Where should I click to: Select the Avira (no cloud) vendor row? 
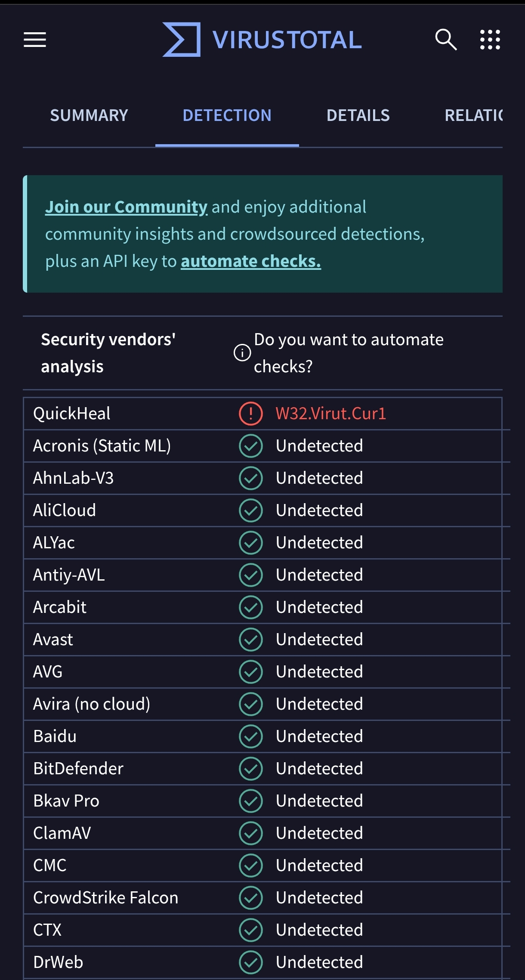[263, 704]
